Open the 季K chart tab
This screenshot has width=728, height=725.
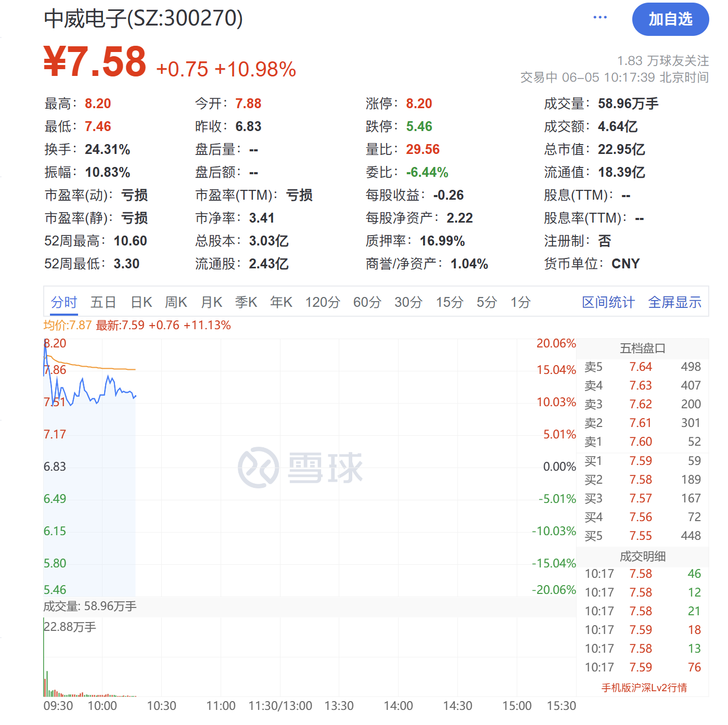tap(246, 302)
